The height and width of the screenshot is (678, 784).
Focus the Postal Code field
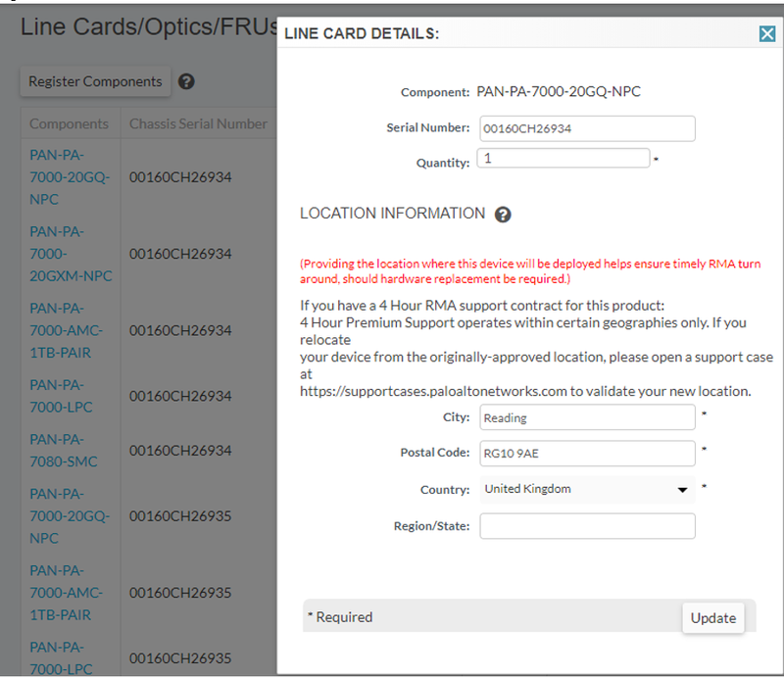(587, 453)
